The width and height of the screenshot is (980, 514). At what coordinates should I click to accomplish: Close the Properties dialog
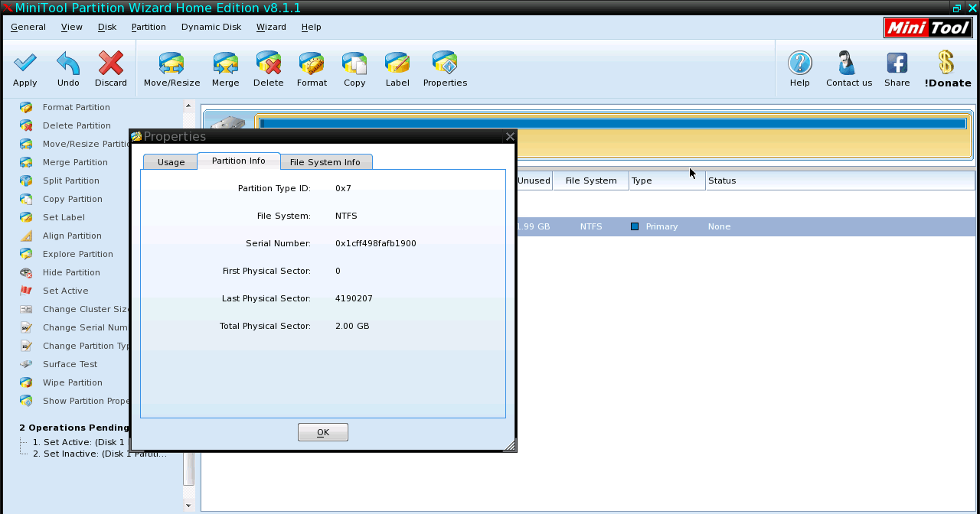pos(510,137)
